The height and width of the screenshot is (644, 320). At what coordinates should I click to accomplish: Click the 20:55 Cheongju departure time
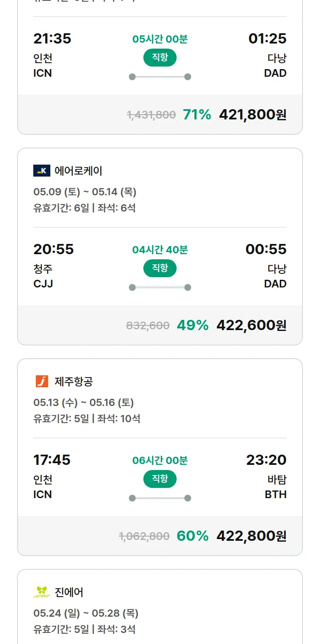(x=54, y=249)
